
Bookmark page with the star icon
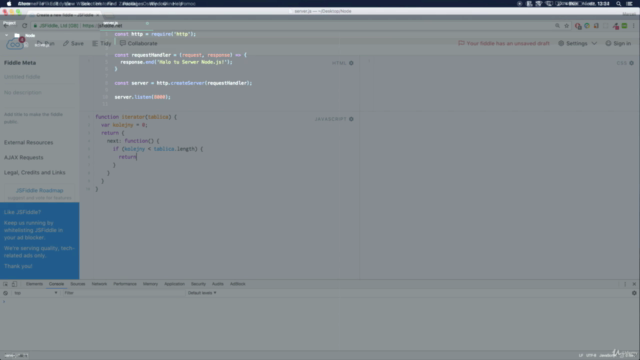(567, 26)
